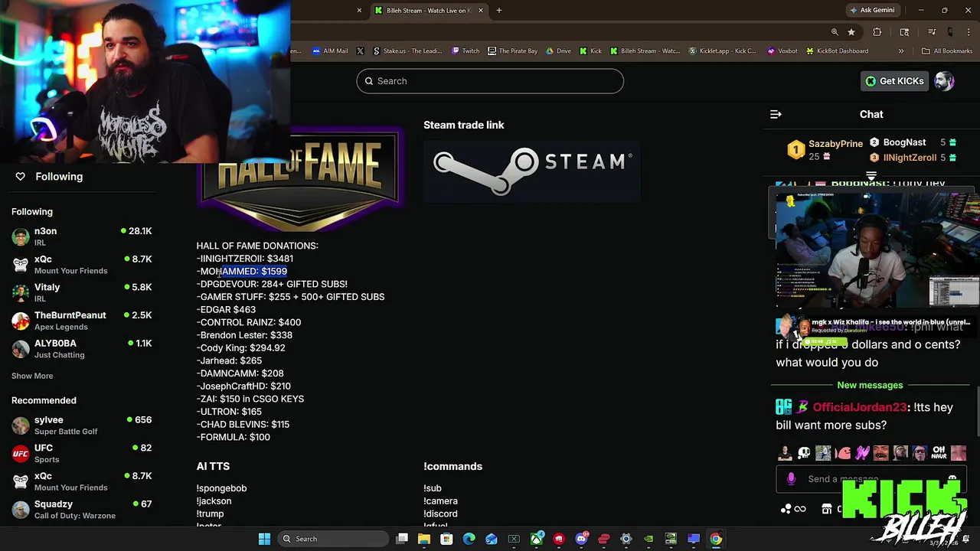Open Stake.us bookmark

(407, 51)
